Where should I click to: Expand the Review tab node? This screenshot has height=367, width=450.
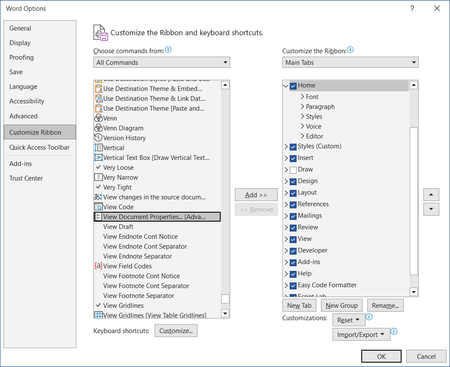[286, 228]
